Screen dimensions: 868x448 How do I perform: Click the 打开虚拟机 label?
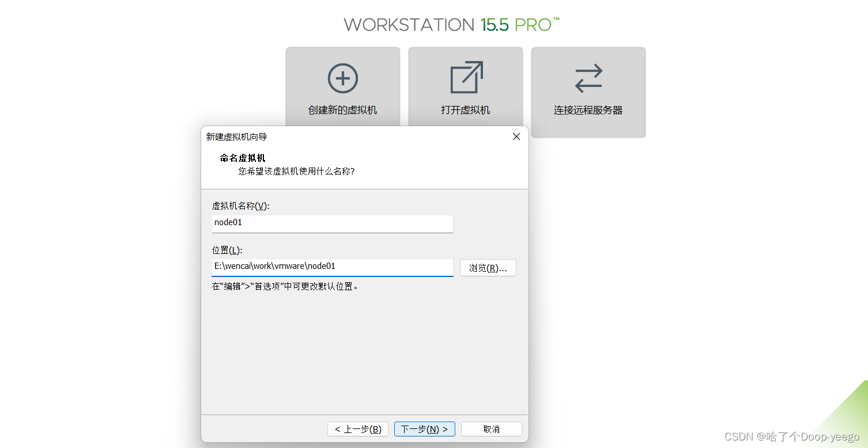point(466,110)
